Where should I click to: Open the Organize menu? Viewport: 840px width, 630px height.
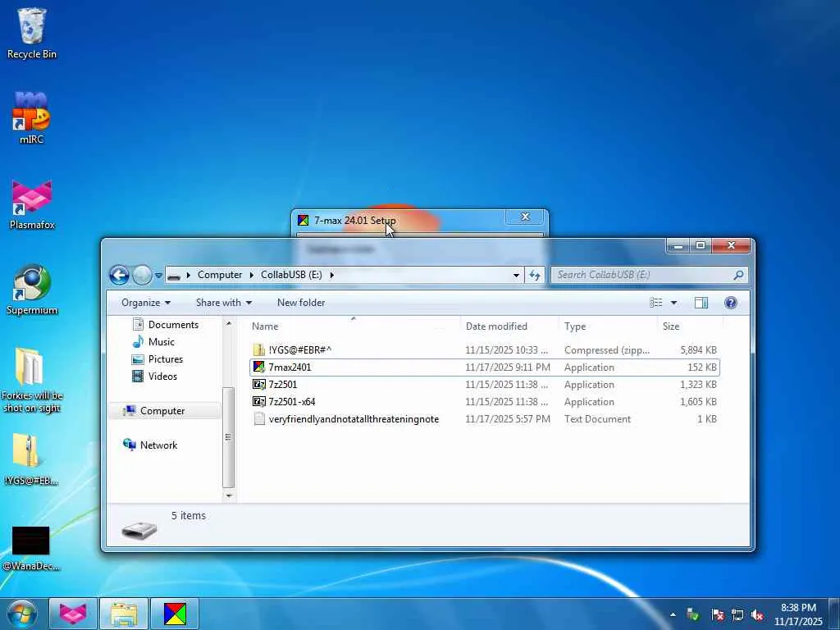click(146, 303)
